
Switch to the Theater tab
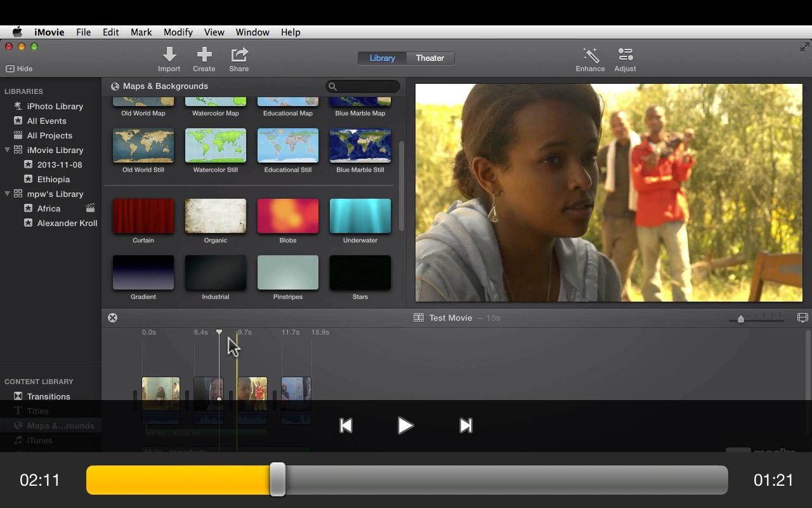tap(430, 58)
